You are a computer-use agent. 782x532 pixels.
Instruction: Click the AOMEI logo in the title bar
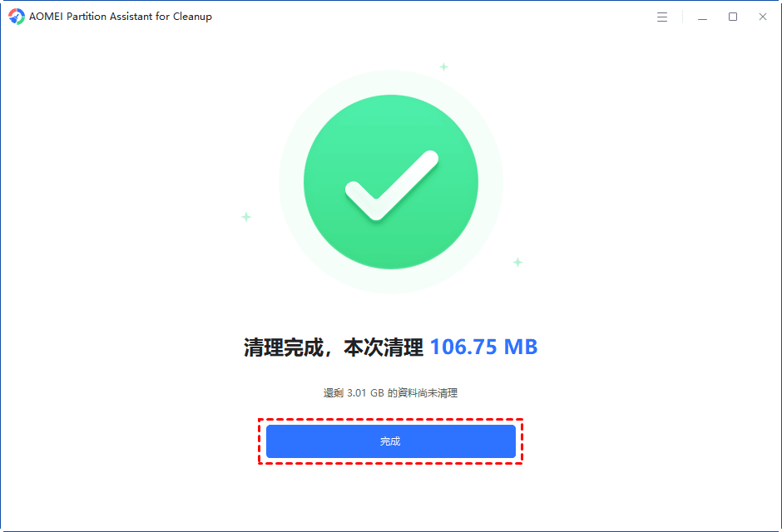[17, 17]
